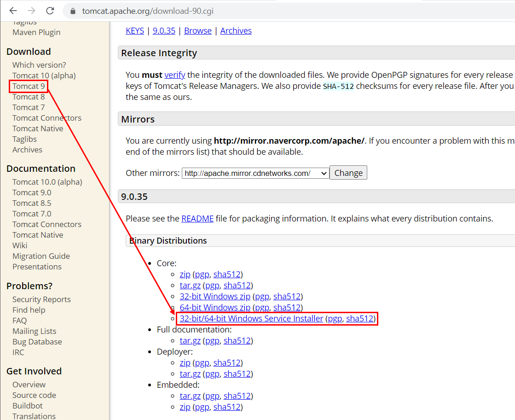The image size is (515, 420).
Task: Select Tomcat 7 under Download
Action: [29, 107]
